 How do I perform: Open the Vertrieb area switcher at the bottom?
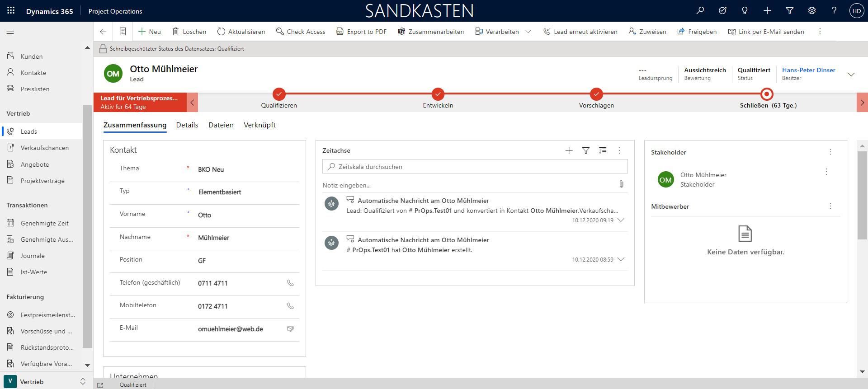coord(47,381)
